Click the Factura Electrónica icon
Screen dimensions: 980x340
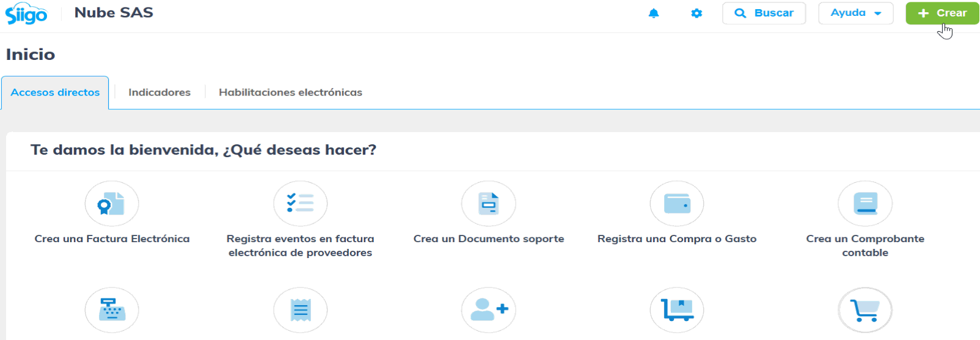coord(112,204)
